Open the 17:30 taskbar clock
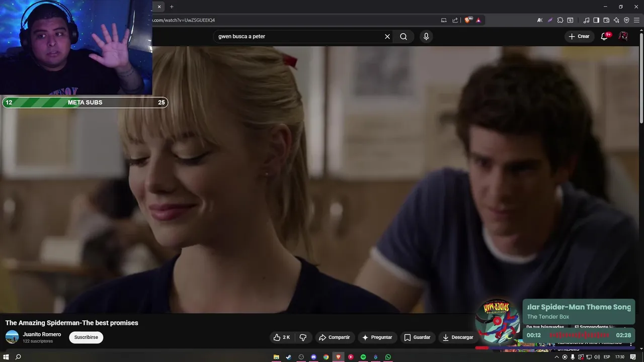 pyautogui.click(x=620, y=357)
